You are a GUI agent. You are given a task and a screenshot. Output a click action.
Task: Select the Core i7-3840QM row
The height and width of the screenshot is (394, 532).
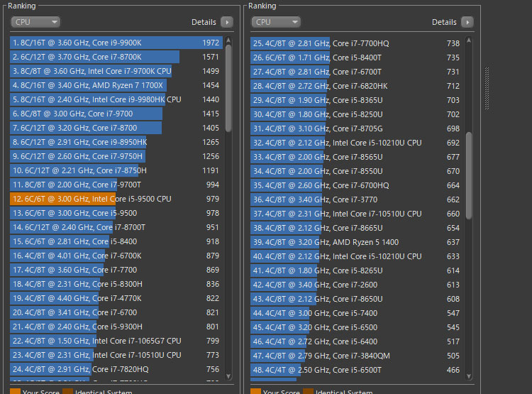pyautogui.click(x=357, y=356)
